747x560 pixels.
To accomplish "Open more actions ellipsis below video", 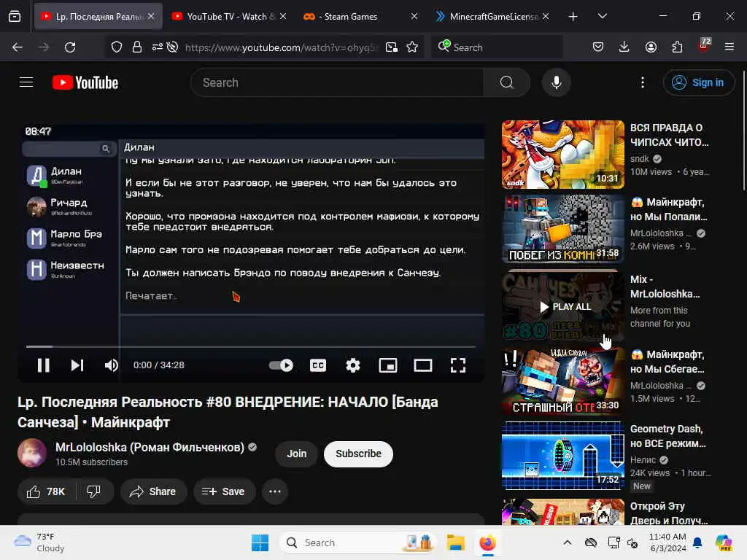I will coord(275,491).
